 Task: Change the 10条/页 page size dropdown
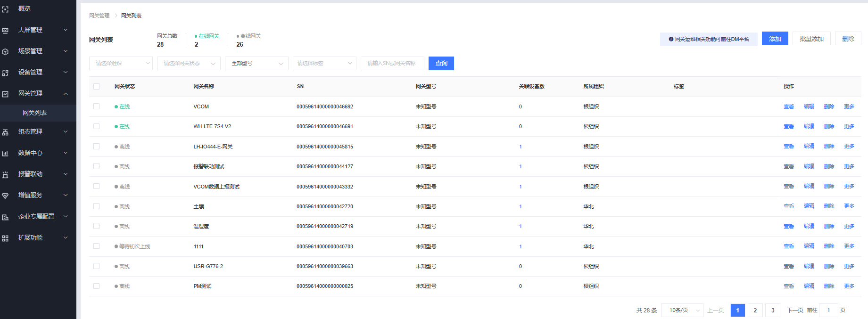click(682, 310)
